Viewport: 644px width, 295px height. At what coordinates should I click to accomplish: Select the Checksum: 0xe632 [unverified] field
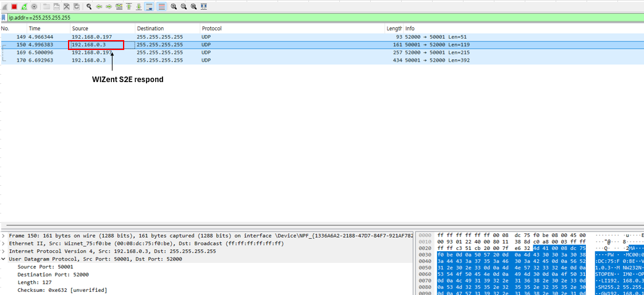pyautogui.click(x=62, y=290)
